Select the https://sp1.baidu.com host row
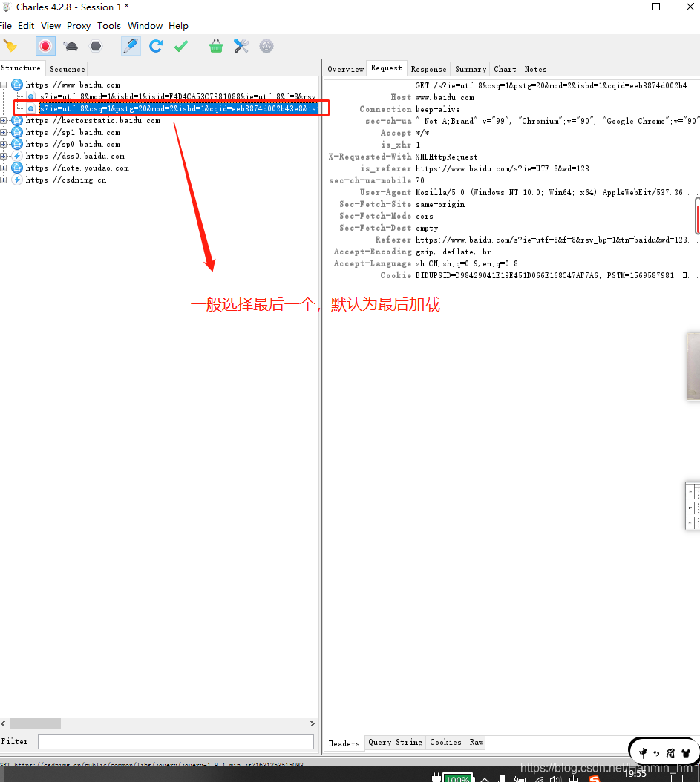 click(73, 133)
